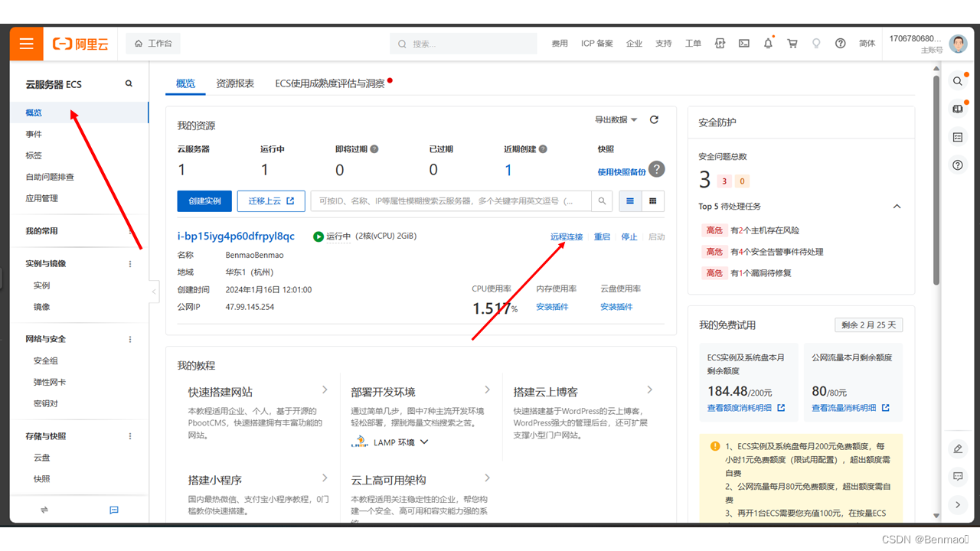
Task: Open the 导出数据 dropdown
Action: pyautogui.click(x=616, y=120)
